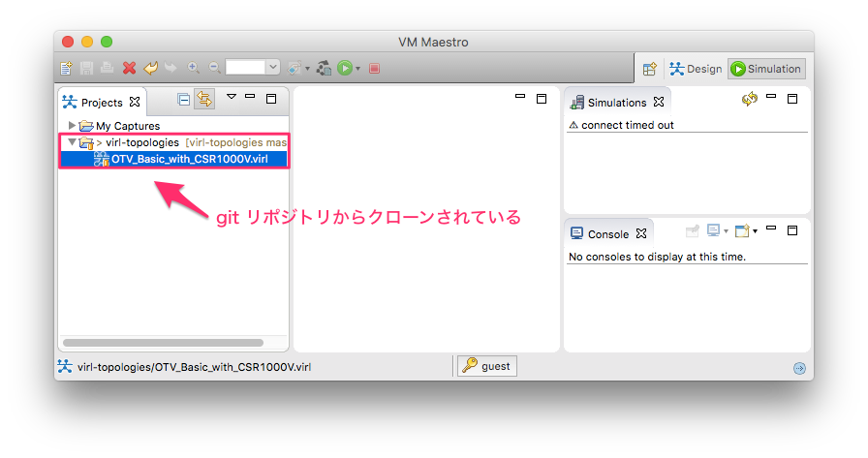
Task: Click the yellow Undo arrow
Action: click(x=150, y=68)
